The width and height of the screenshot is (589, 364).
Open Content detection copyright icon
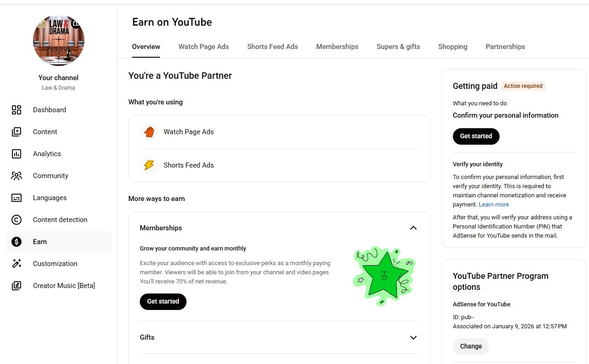[17, 220]
